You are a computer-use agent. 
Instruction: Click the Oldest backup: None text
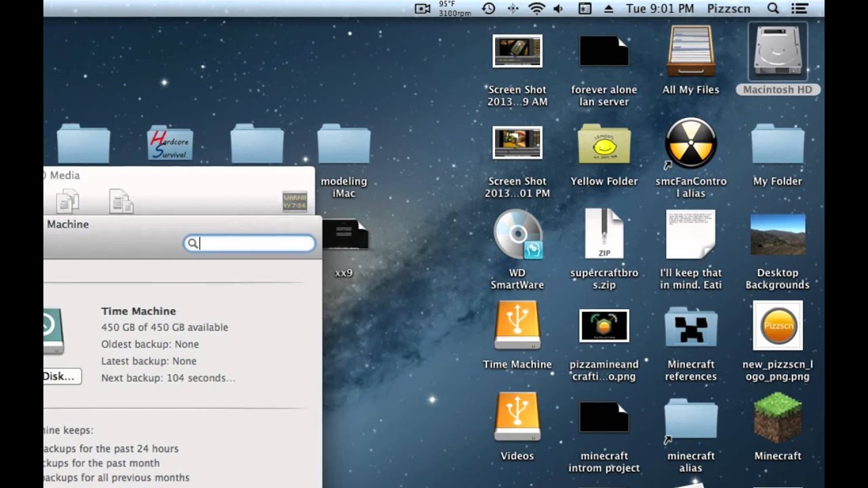coord(150,344)
